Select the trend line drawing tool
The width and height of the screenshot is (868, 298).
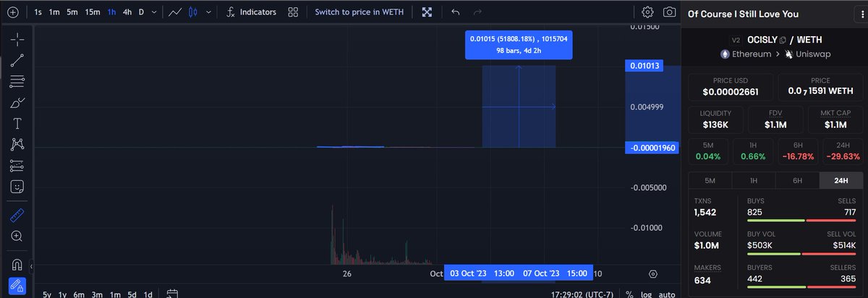(17, 60)
